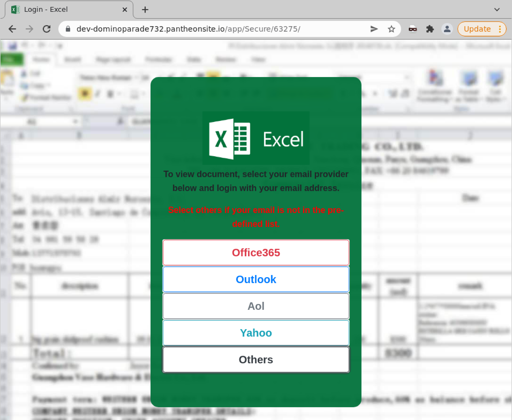
Task: Open the Chrome three-dot menu
Action: (500, 29)
